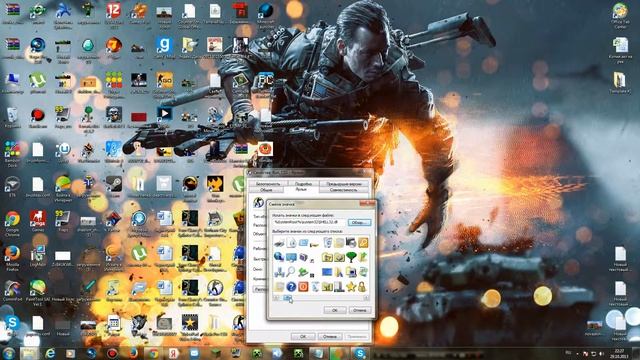
Task: Open Skype from the taskbar
Action: tap(360, 353)
